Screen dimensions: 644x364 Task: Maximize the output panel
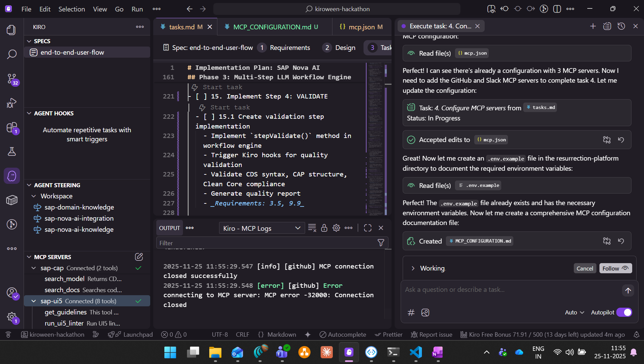coord(368,228)
